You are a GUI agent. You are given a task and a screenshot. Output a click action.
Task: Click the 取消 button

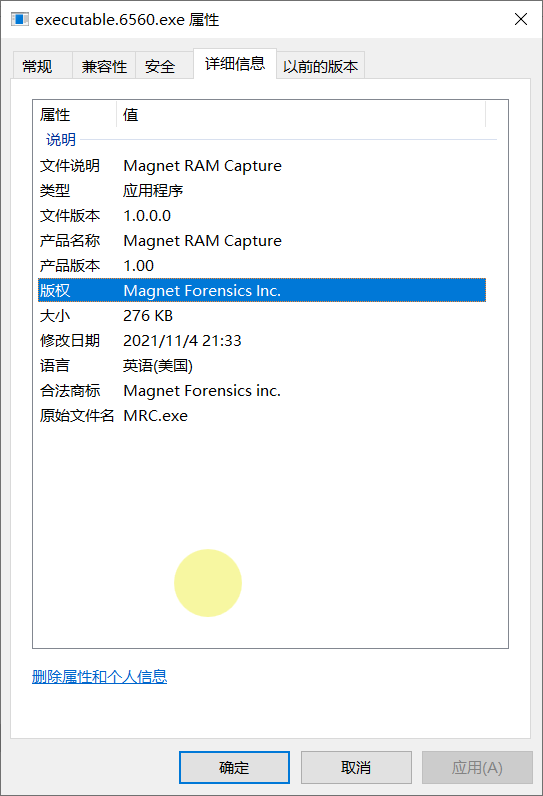[356, 767]
